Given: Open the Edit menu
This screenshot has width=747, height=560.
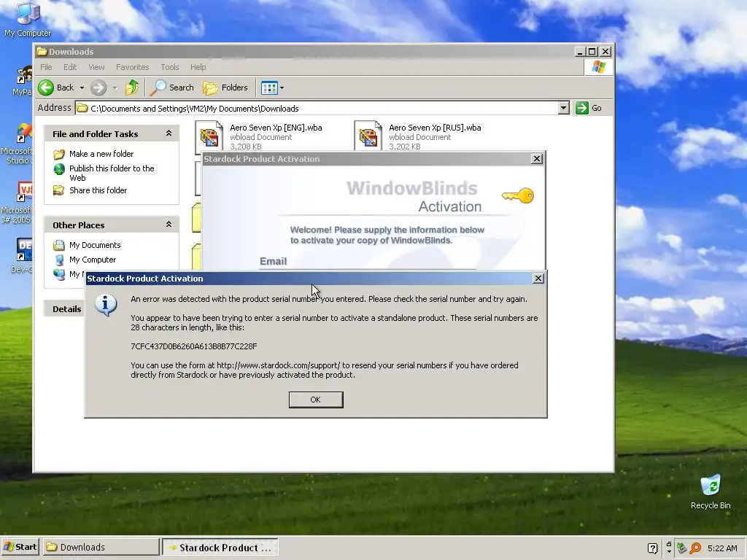Looking at the screenshot, I should [70, 67].
